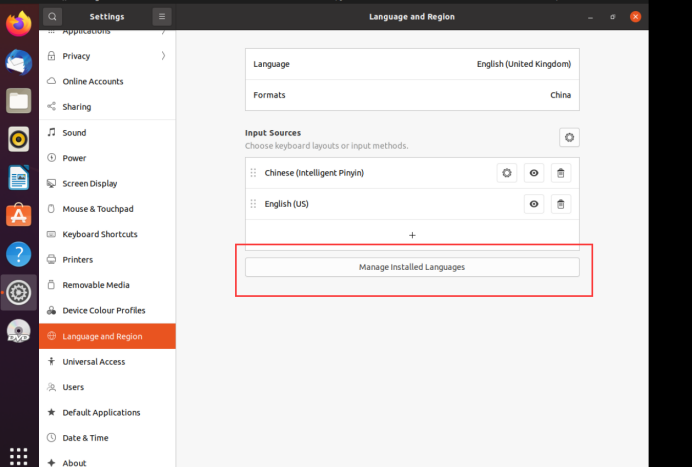
Task: Open Date & Time settings
Action: (107, 438)
